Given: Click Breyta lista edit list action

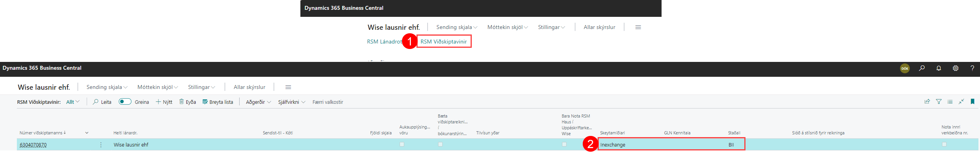Looking at the screenshot, I should [x=218, y=102].
